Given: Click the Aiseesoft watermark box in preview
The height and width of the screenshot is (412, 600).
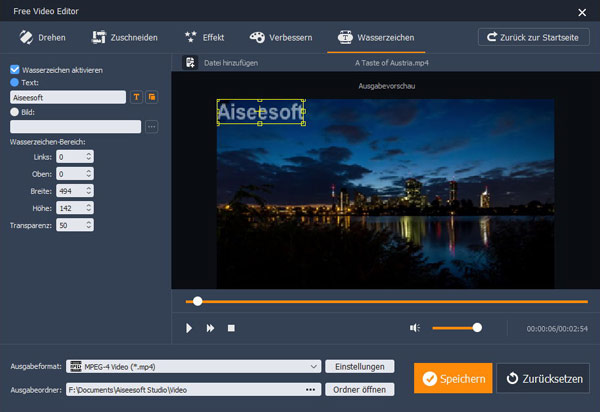Looking at the screenshot, I should (261, 112).
